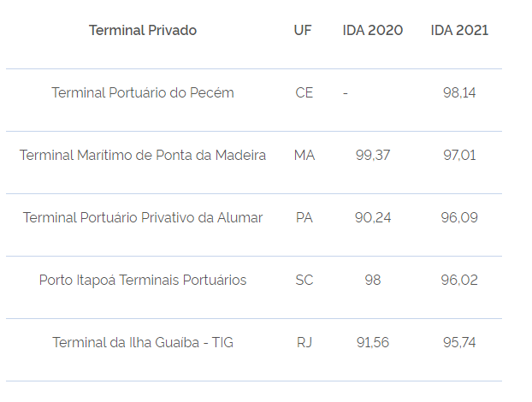Select Terminal Portuário Privativo da Alumar
The image size is (532, 402).
pos(143,217)
